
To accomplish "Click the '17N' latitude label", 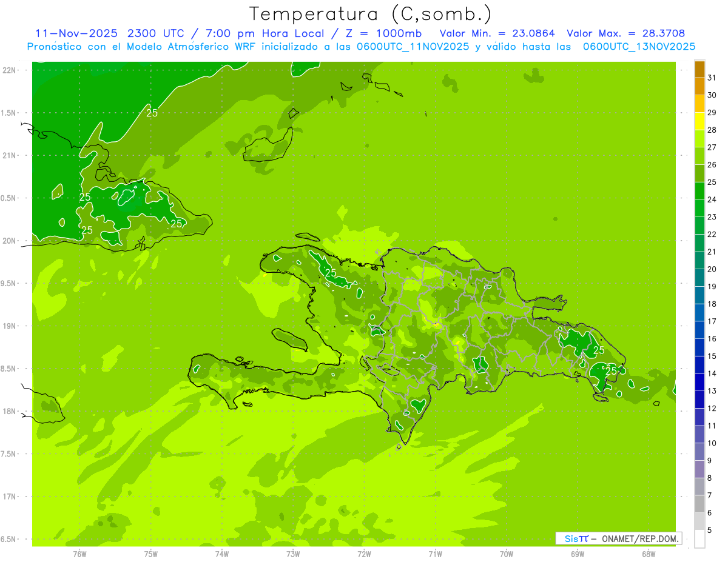I will click(10, 497).
